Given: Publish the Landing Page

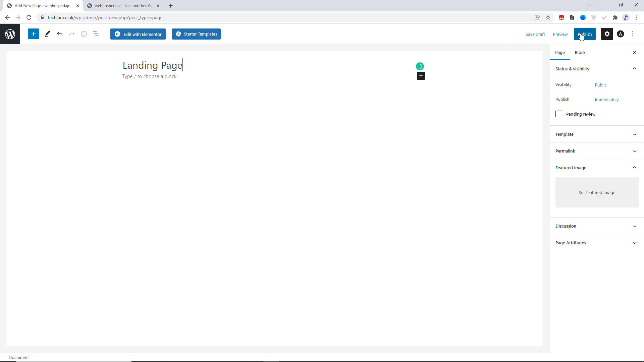Looking at the screenshot, I should pyautogui.click(x=585, y=34).
